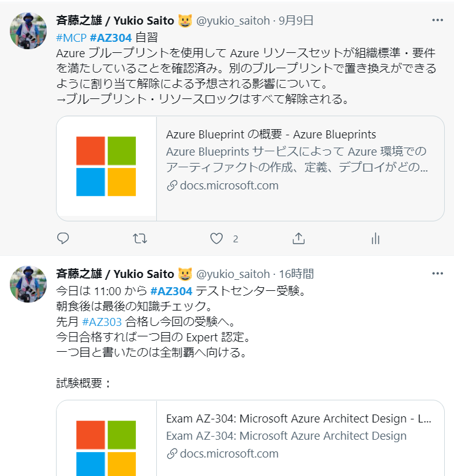Open the #MCP hashtag
The image size is (454, 476).
click(x=71, y=37)
